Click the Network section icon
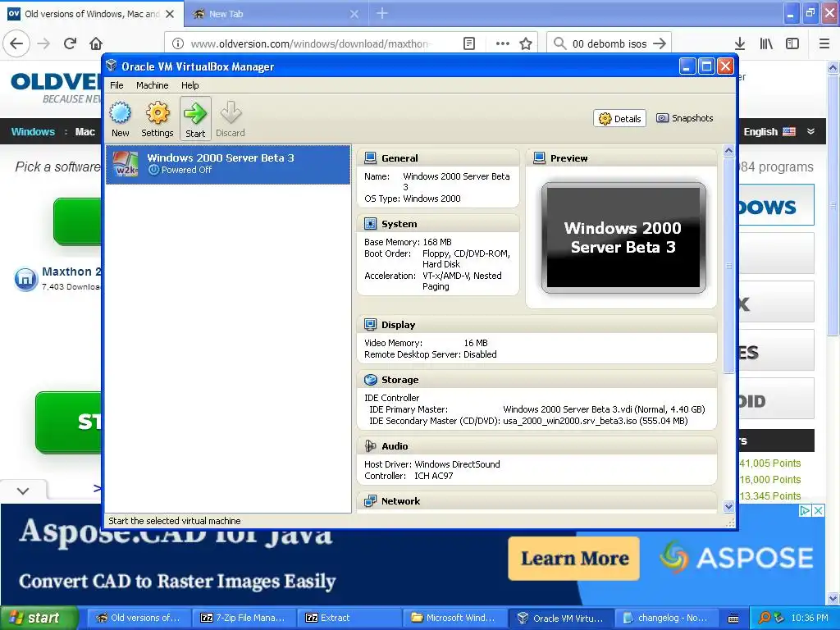 [x=370, y=501]
